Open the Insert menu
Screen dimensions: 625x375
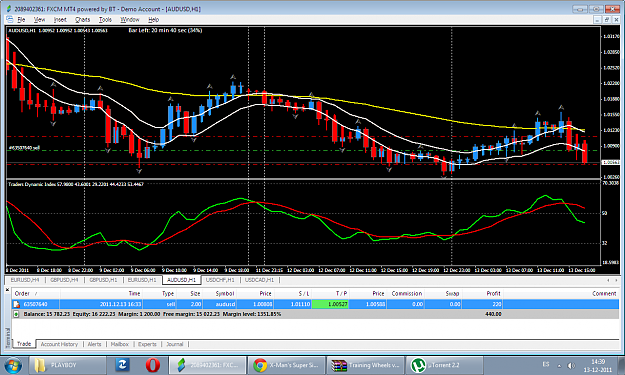pos(60,20)
